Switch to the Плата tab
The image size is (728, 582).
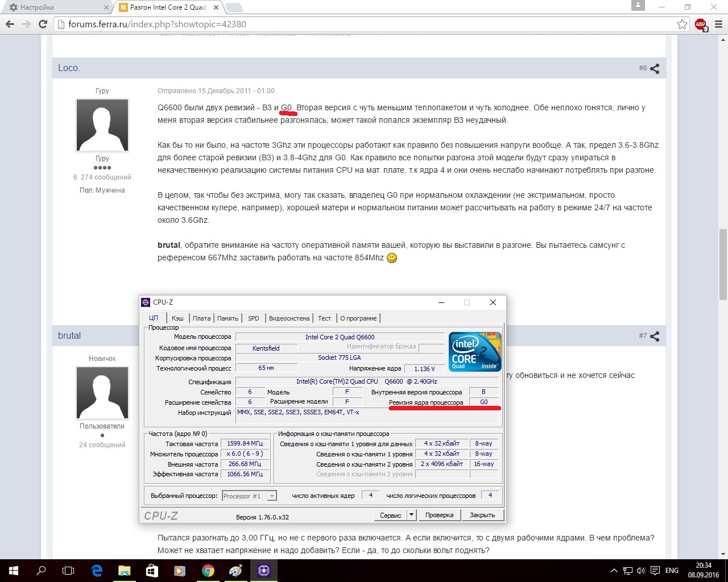tap(201, 318)
